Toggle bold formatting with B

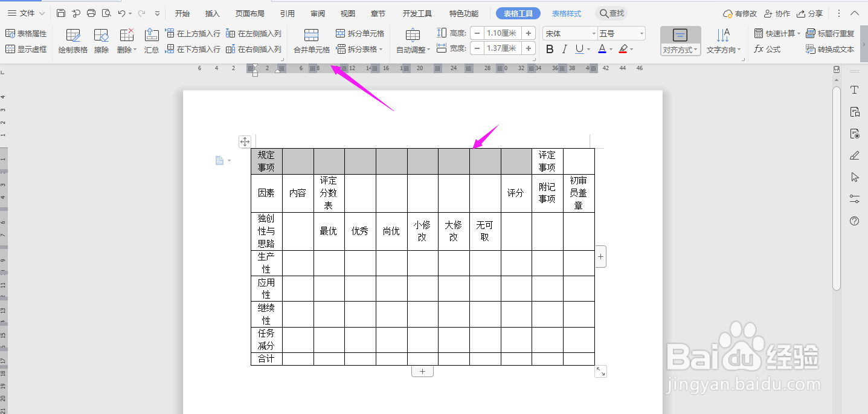[549, 49]
